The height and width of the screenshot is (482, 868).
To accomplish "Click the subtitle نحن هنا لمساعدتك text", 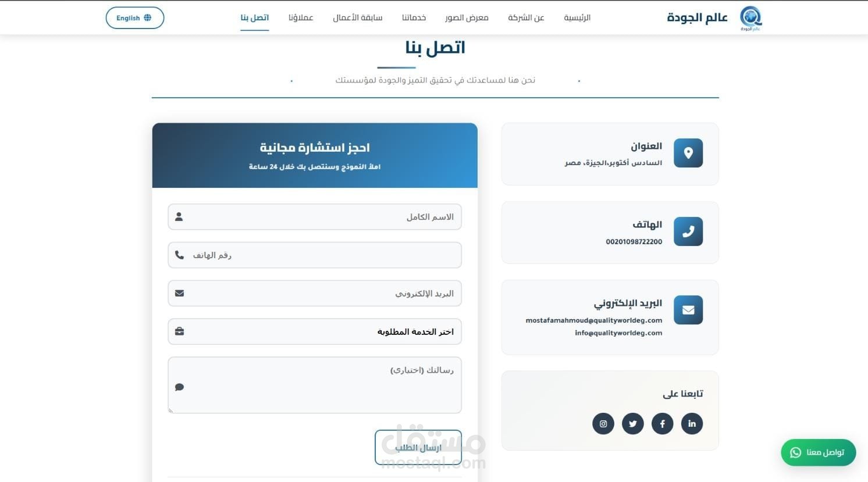I will (435, 80).
